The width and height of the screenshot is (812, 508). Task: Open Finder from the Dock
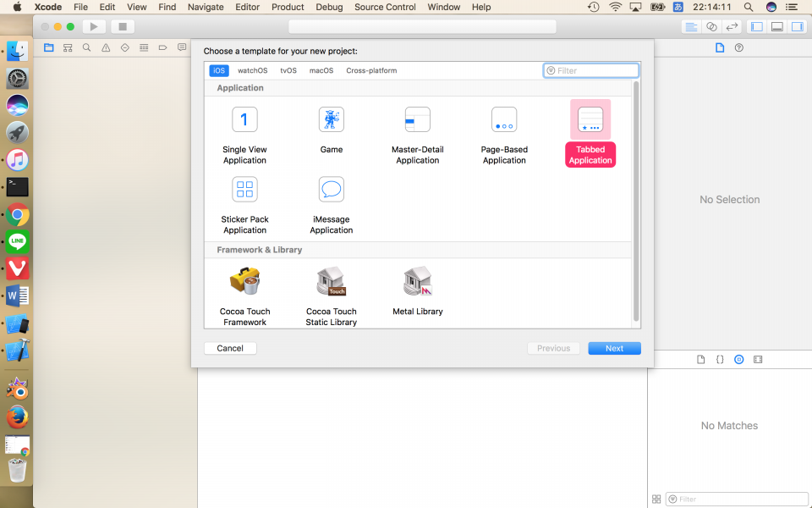click(x=17, y=51)
